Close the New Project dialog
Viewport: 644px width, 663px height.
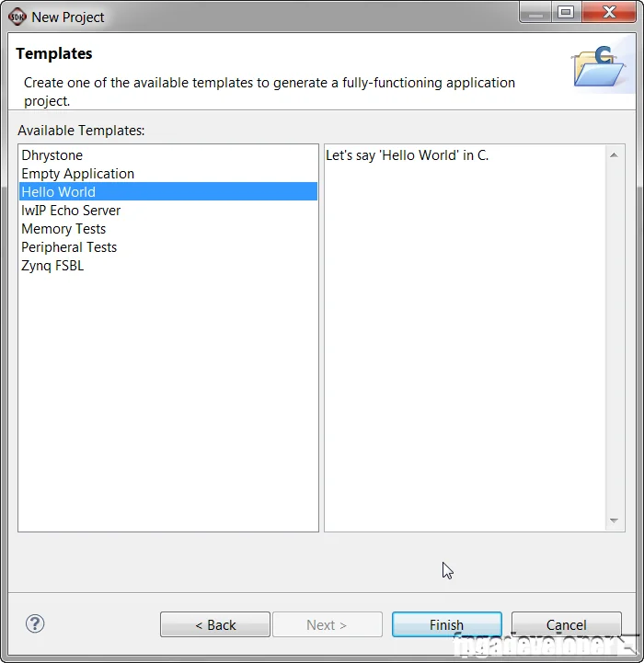[x=609, y=13]
